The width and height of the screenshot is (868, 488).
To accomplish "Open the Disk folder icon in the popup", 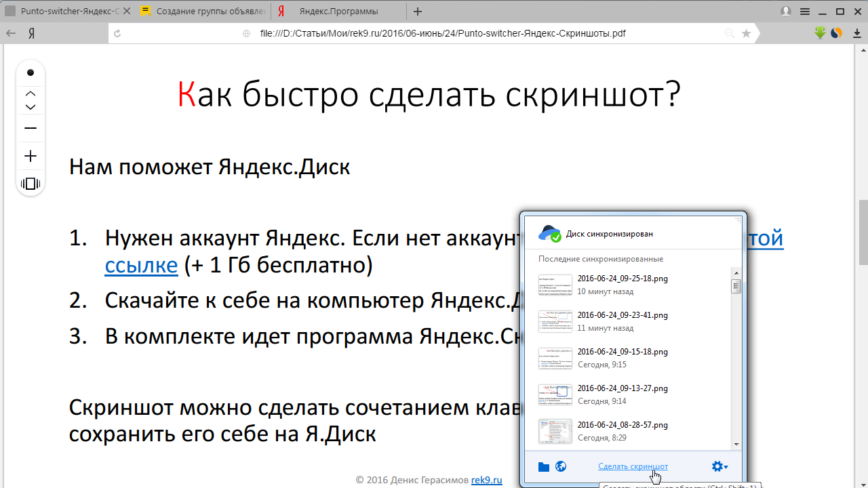I will pos(544,467).
